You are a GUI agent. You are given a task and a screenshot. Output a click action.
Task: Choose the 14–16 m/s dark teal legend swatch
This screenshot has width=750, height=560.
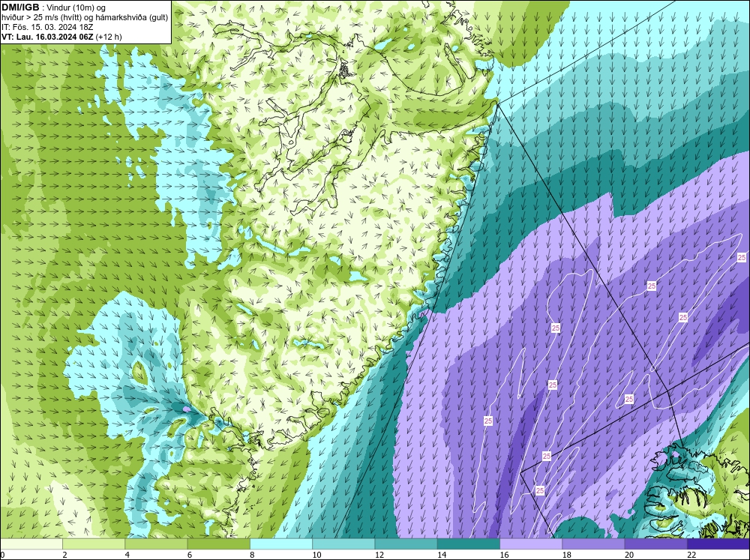[x=469, y=544]
